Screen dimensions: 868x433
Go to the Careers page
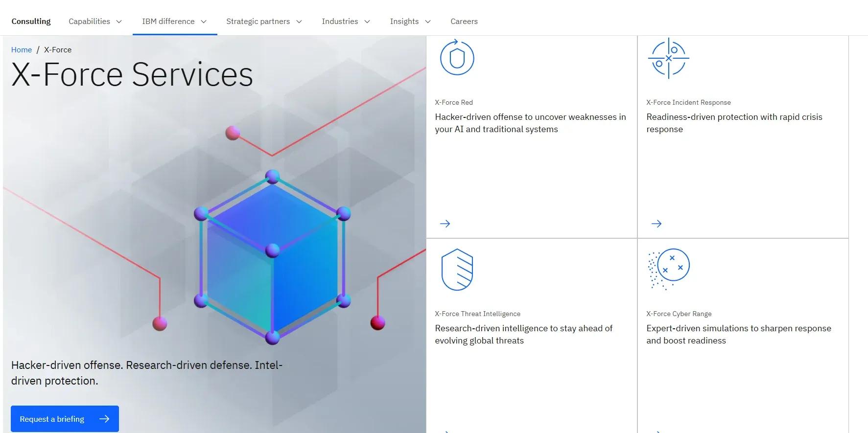pyautogui.click(x=464, y=22)
